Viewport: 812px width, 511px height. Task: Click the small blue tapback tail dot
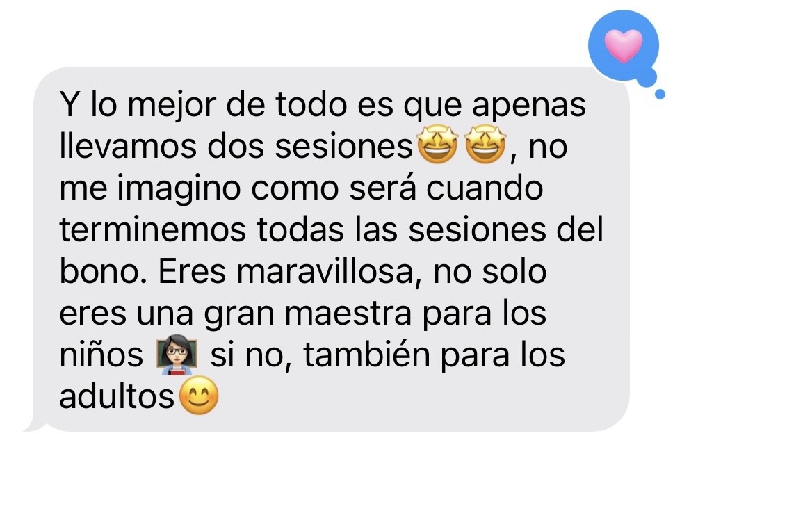660,95
